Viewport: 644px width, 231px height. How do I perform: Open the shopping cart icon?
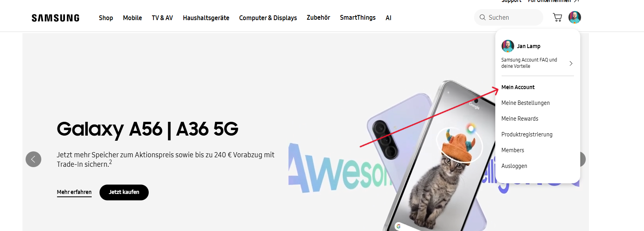click(557, 17)
